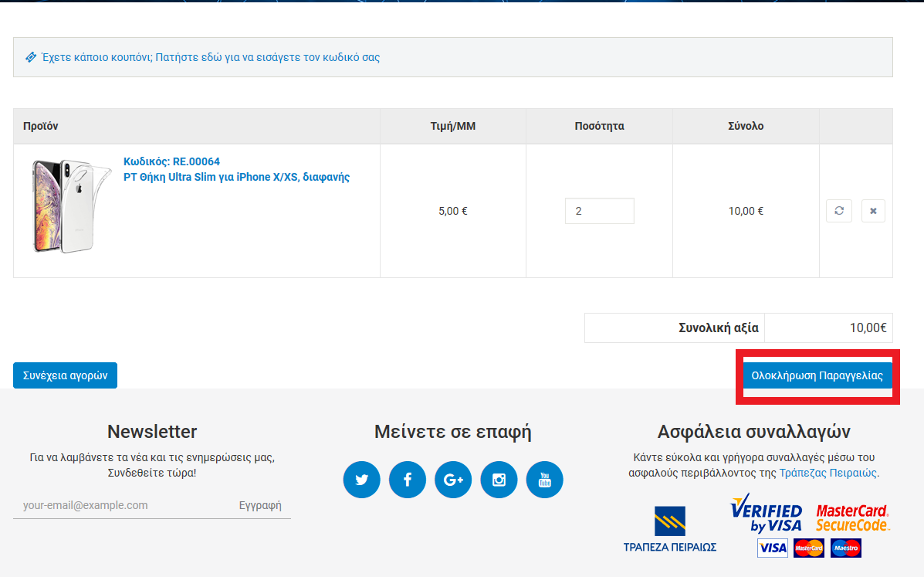The image size is (924, 577).
Task: Open the Google Plus social icon
Action: click(x=453, y=480)
